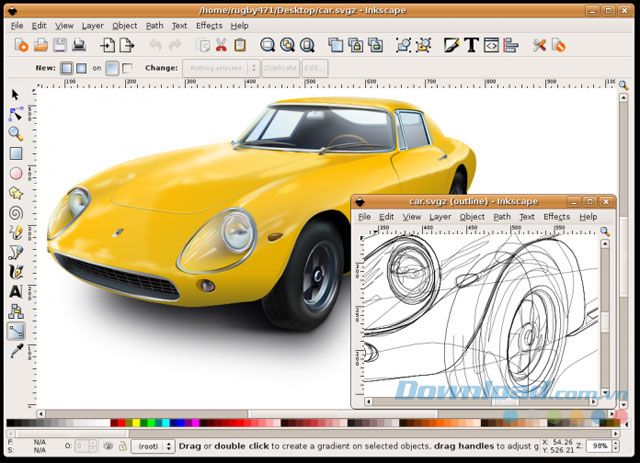Toggle new linear gradient option
The width and height of the screenshot is (640, 463).
pyautogui.click(x=67, y=68)
